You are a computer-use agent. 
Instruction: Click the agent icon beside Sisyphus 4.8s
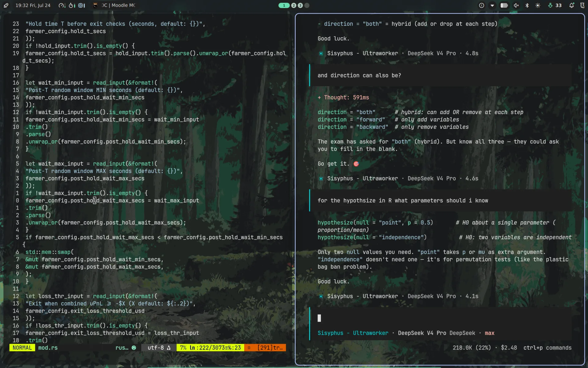321,53
